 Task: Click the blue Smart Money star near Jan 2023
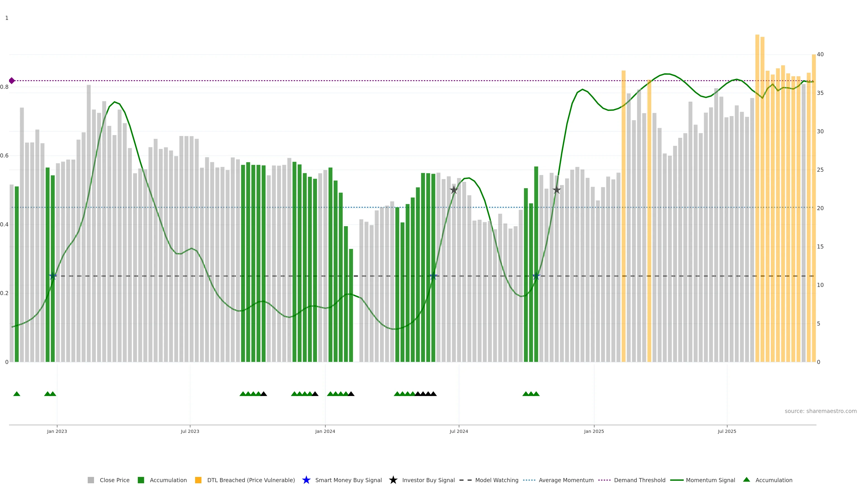[53, 276]
